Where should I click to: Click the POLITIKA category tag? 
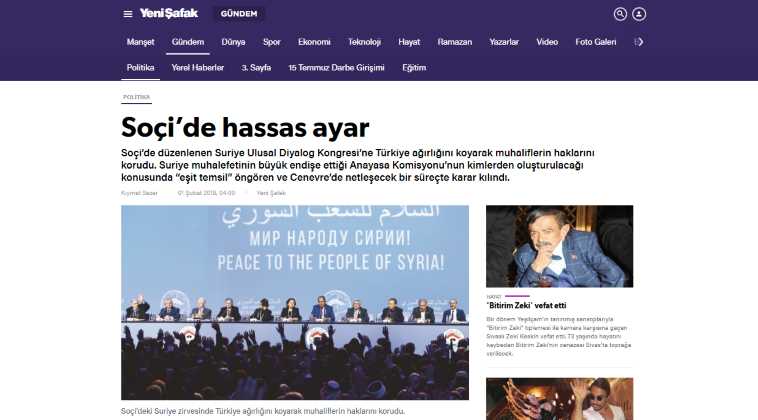[136, 97]
